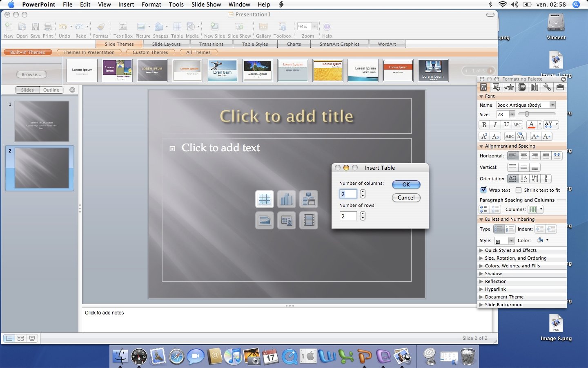
Task: Open the Clip Art placeholder icon
Action: coord(287,220)
